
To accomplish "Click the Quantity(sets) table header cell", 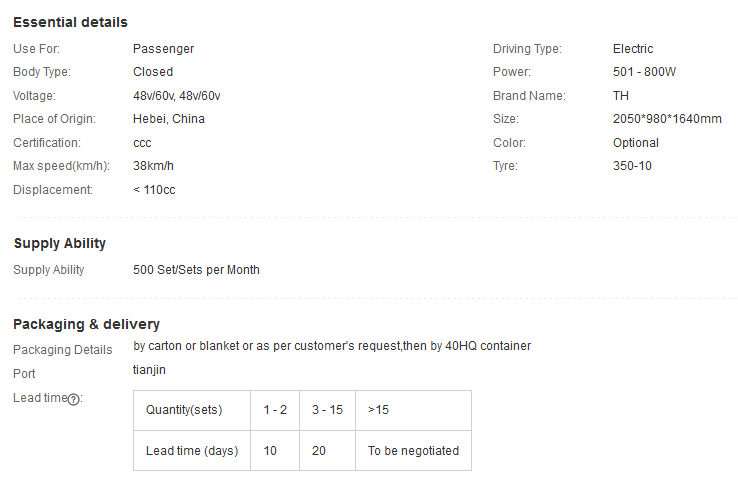I will (192, 410).
